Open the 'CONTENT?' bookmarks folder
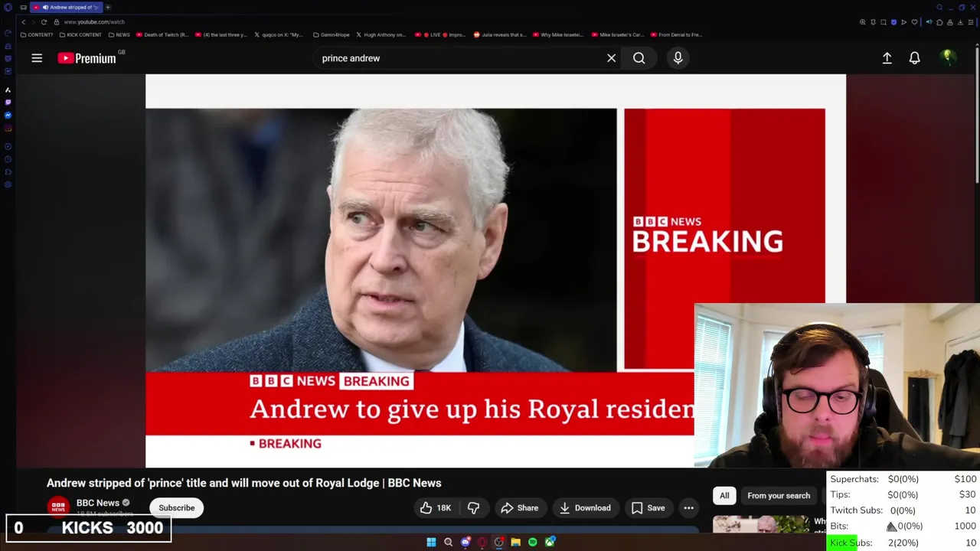The width and height of the screenshot is (980, 551). [x=37, y=34]
